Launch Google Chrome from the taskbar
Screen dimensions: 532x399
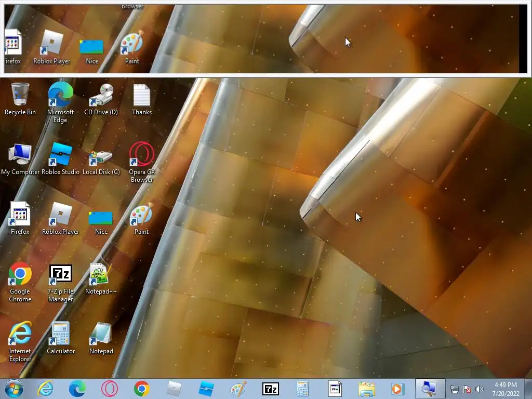141,389
